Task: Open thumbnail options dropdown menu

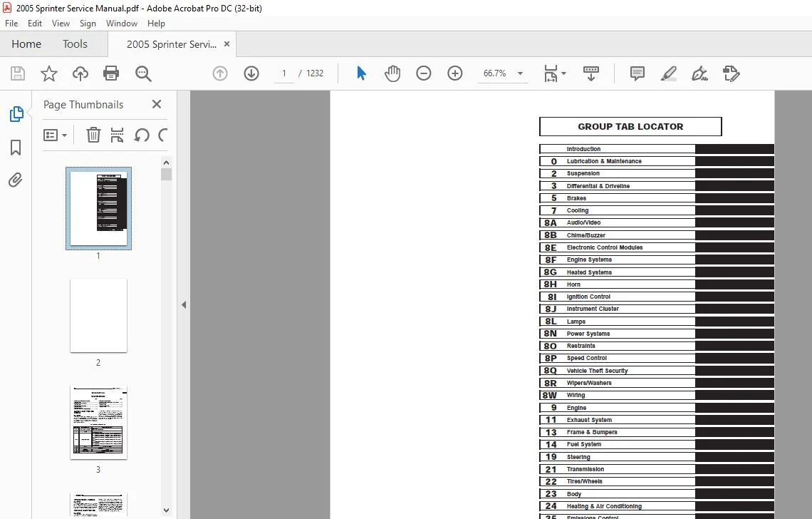Action: point(56,135)
